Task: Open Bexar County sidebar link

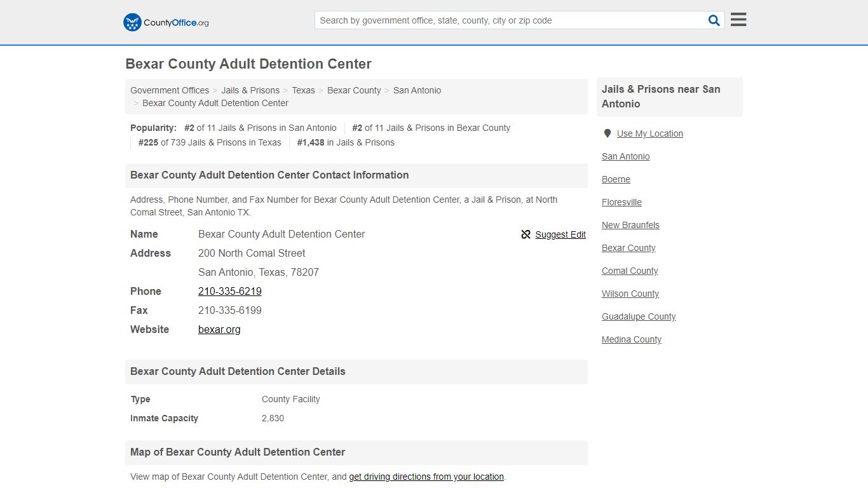Action: pyautogui.click(x=628, y=248)
